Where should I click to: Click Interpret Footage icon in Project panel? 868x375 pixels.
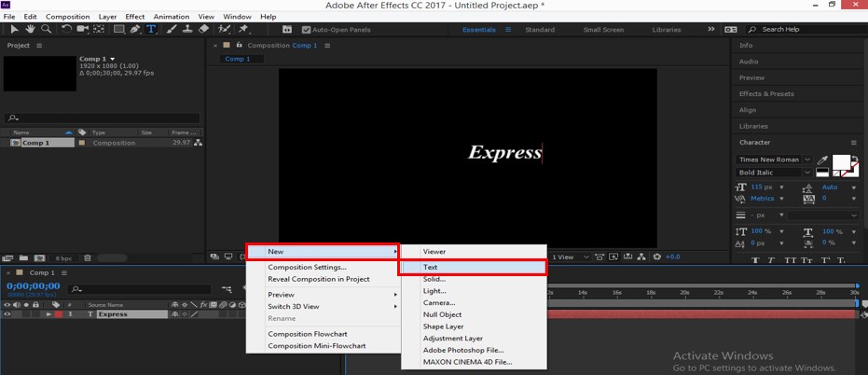[x=8, y=258]
